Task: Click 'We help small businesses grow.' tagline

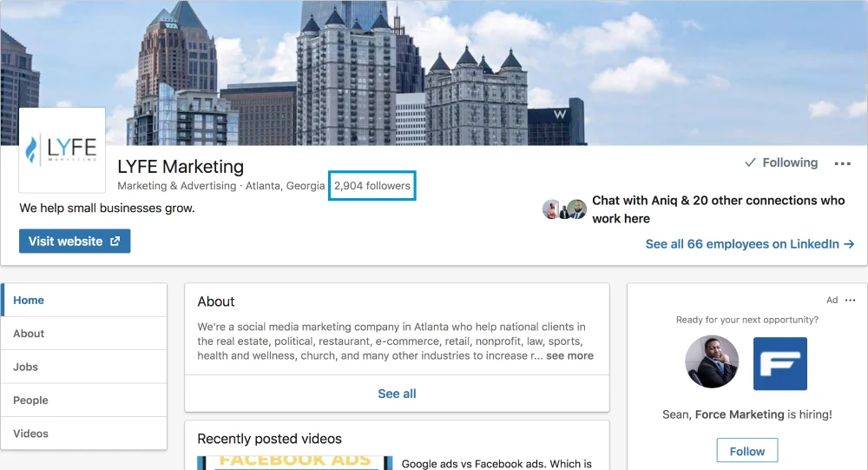Action: click(107, 209)
